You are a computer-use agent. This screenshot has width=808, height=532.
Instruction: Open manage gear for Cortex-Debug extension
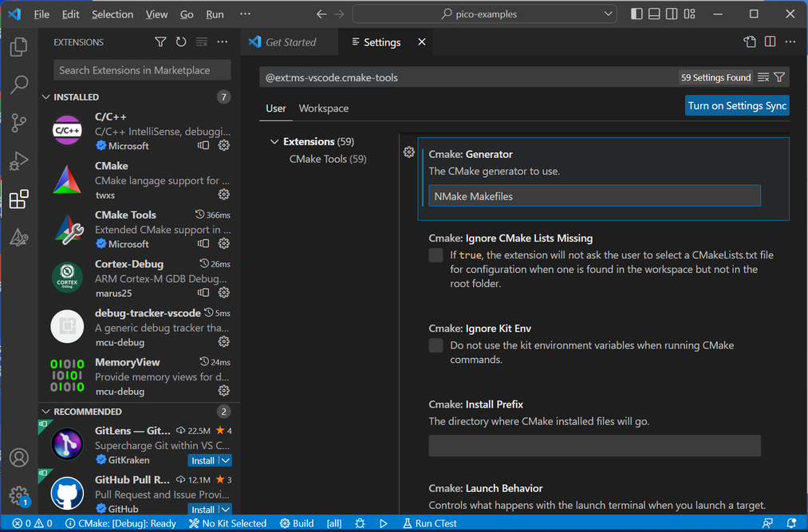click(223, 292)
